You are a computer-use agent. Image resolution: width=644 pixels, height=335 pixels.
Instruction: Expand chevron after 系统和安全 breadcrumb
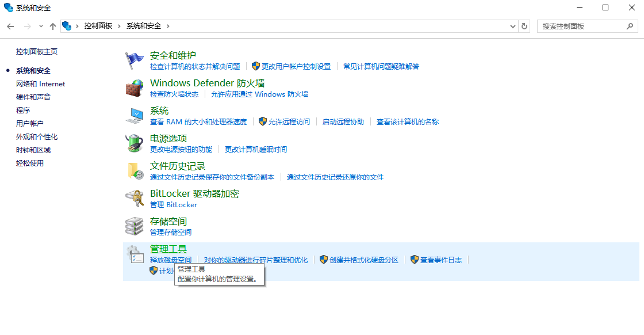(167, 26)
